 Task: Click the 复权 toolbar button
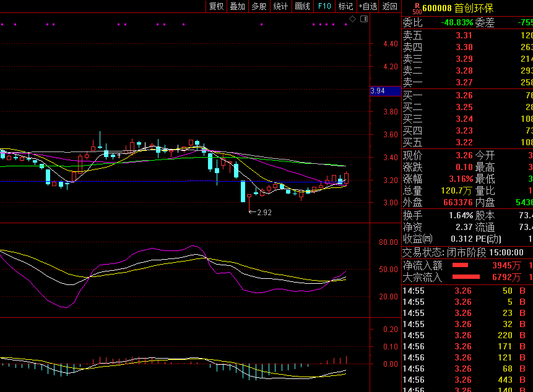coord(217,6)
